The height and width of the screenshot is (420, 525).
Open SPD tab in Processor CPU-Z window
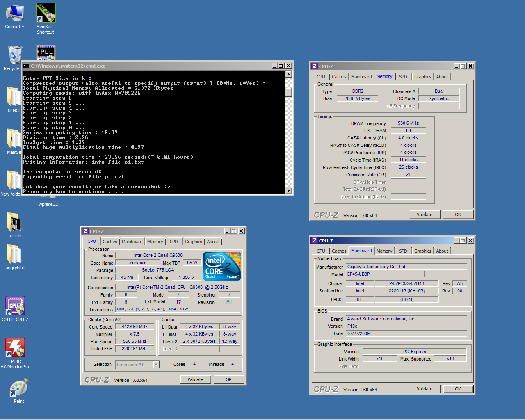click(x=174, y=242)
